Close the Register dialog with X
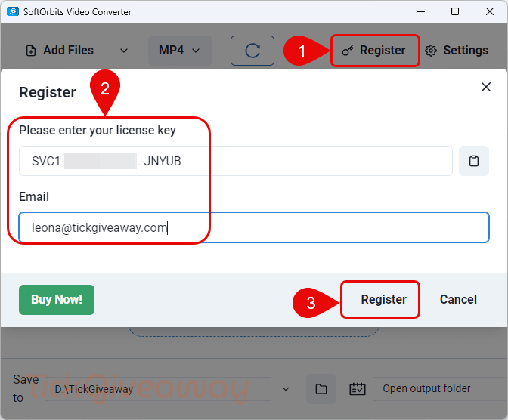 pos(485,87)
